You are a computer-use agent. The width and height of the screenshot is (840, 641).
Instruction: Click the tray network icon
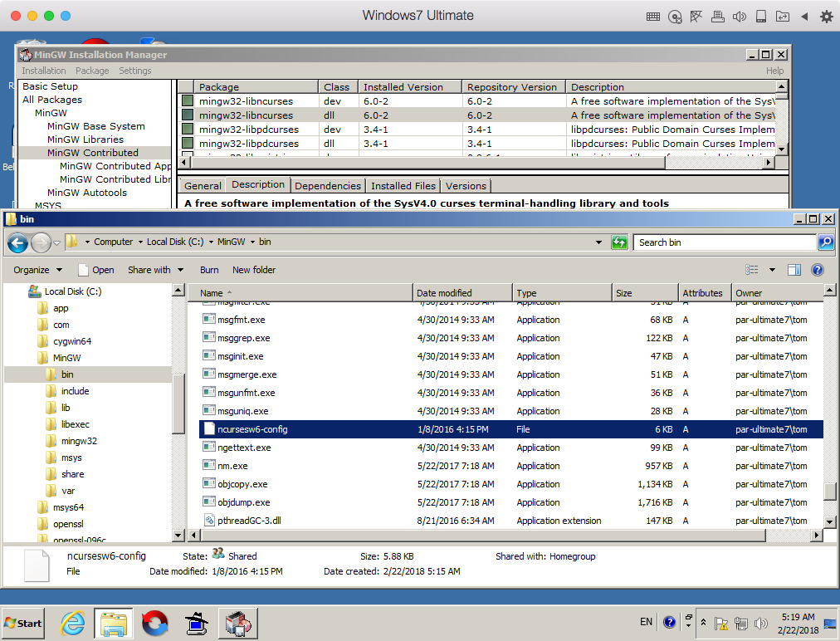[x=741, y=624]
